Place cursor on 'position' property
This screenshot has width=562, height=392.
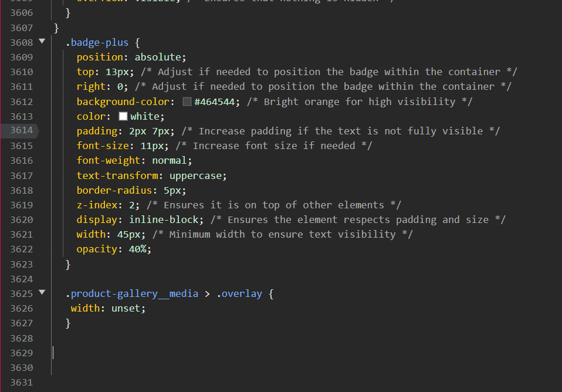(x=100, y=57)
